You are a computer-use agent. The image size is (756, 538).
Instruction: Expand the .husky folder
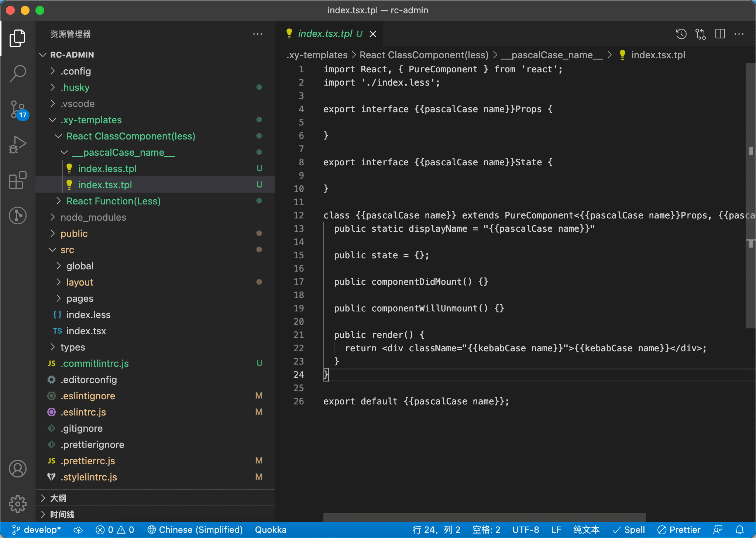[x=155, y=87]
